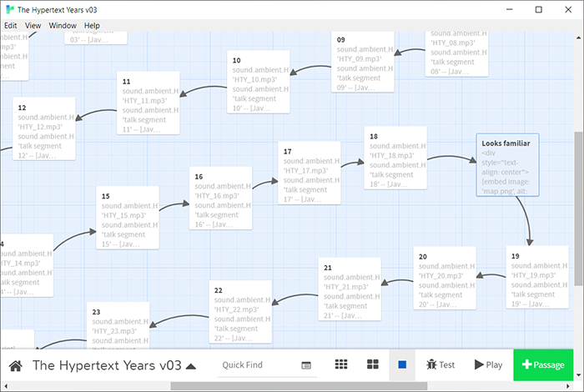Select passage 22
Screen dimensions: 584x392
[x=240, y=312]
